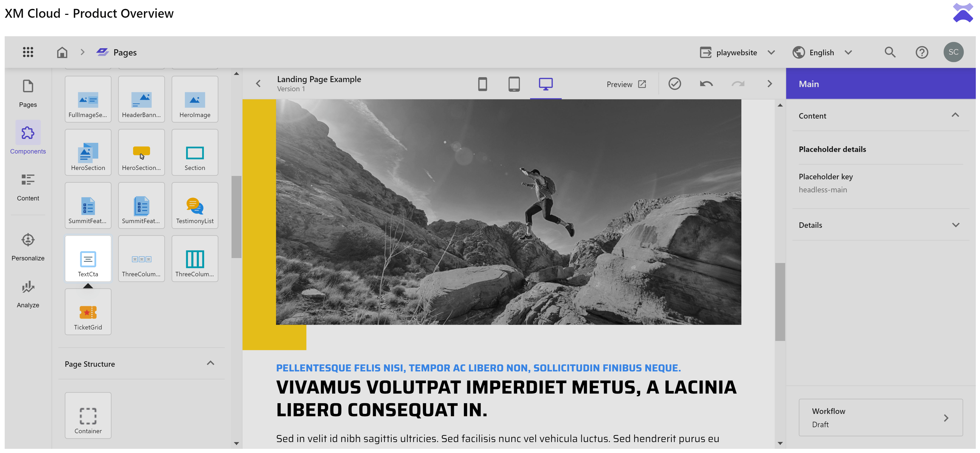Open the English language dropdown
This screenshot has width=980, height=453.
coord(822,53)
